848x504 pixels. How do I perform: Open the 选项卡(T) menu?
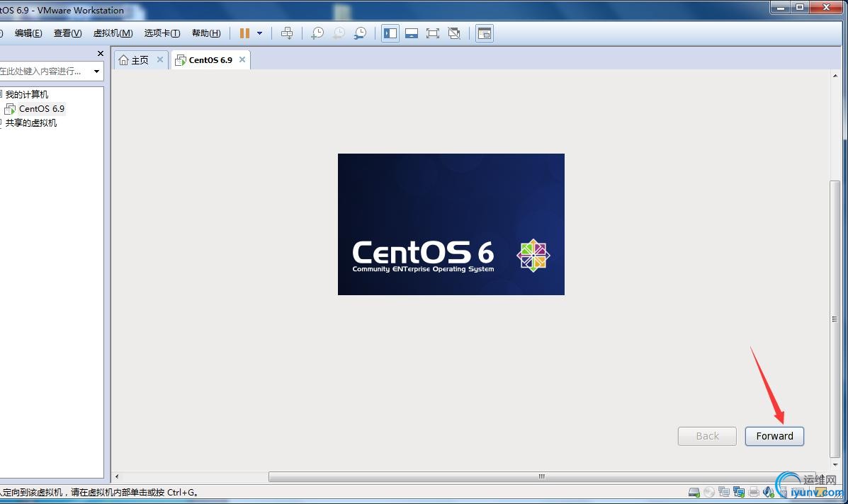click(162, 33)
